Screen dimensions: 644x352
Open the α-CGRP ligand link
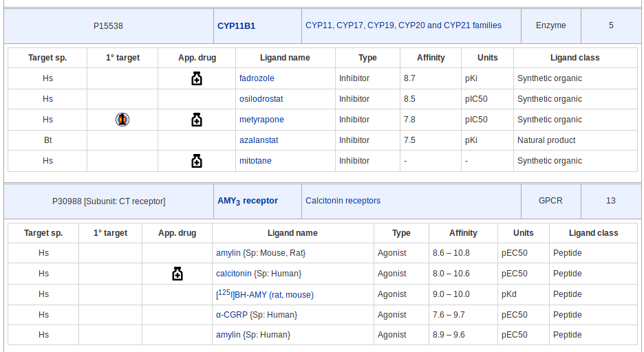click(232, 315)
